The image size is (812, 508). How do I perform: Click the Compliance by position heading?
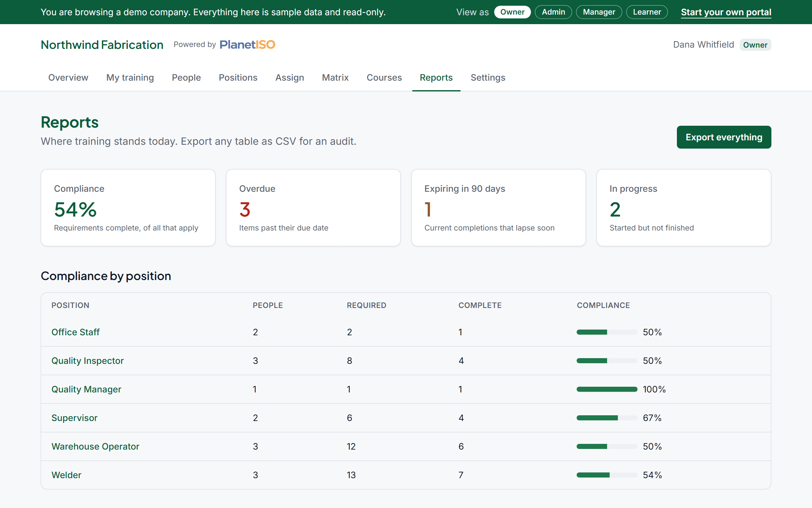click(106, 276)
